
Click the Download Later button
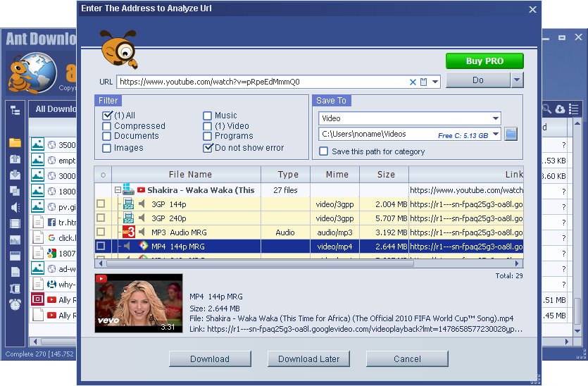coord(308,359)
